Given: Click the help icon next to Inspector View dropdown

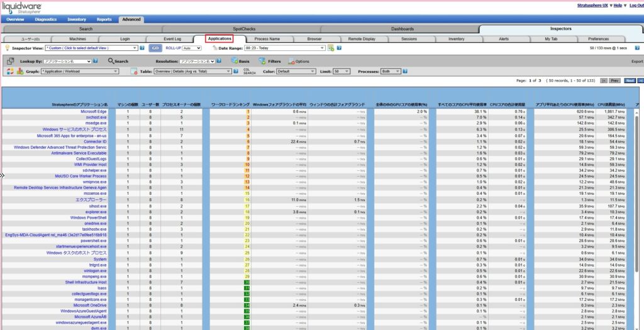Looking at the screenshot, I should pos(142,48).
